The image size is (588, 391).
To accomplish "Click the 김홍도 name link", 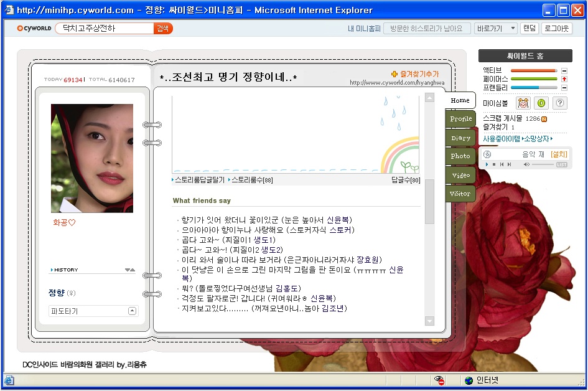I will click(287, 288).
